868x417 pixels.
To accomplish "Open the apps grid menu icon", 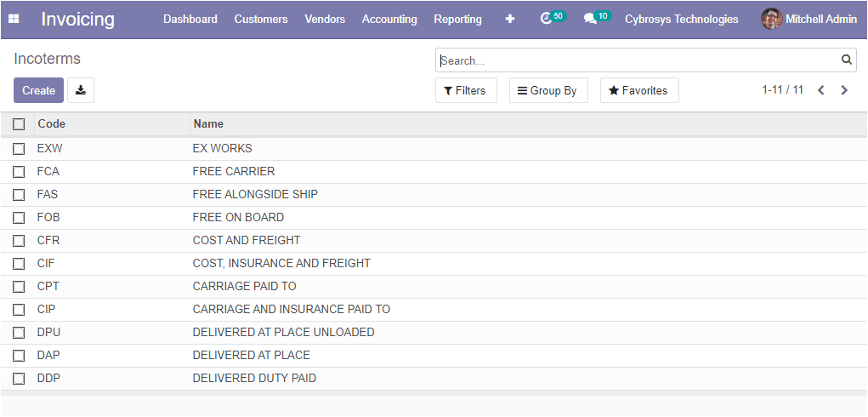I will coord(14,19).
